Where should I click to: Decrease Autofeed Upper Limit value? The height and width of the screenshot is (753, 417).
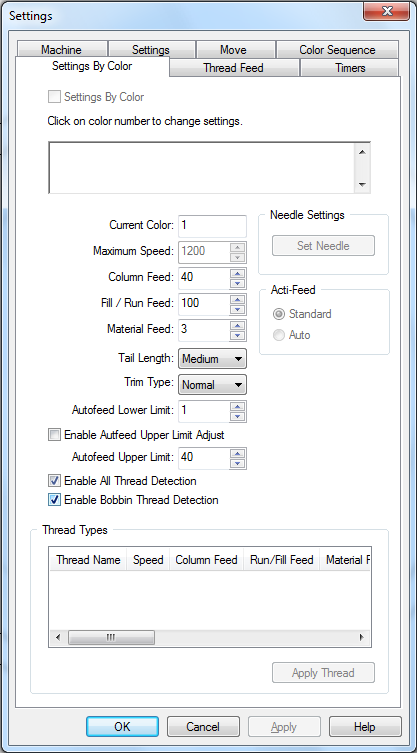[237, 463]
